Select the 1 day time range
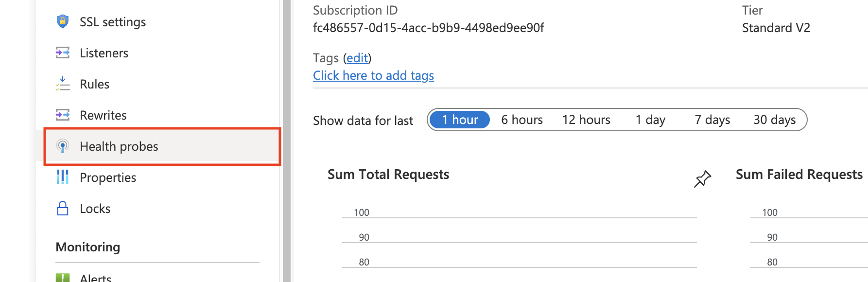 point(650,120)
